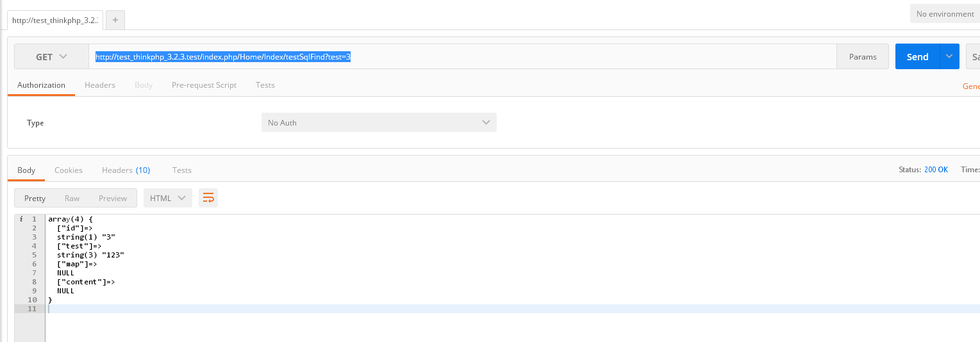Open response Headers (10) tab

126,170
